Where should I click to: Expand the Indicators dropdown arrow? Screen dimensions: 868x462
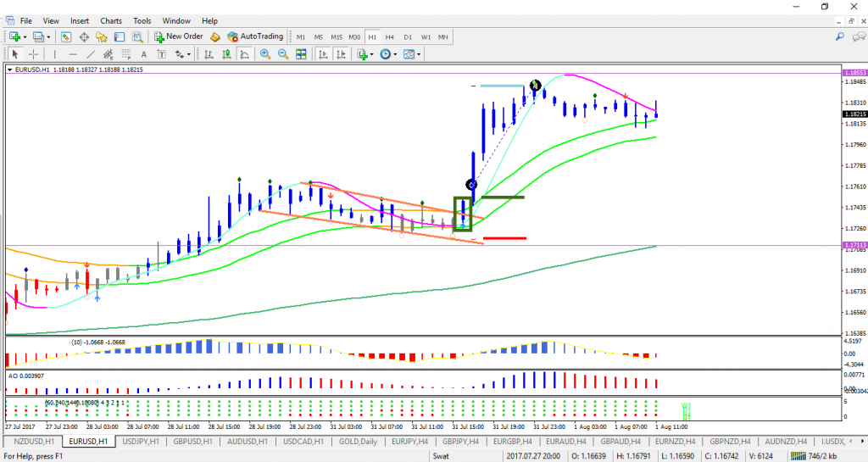coord(372,54)
